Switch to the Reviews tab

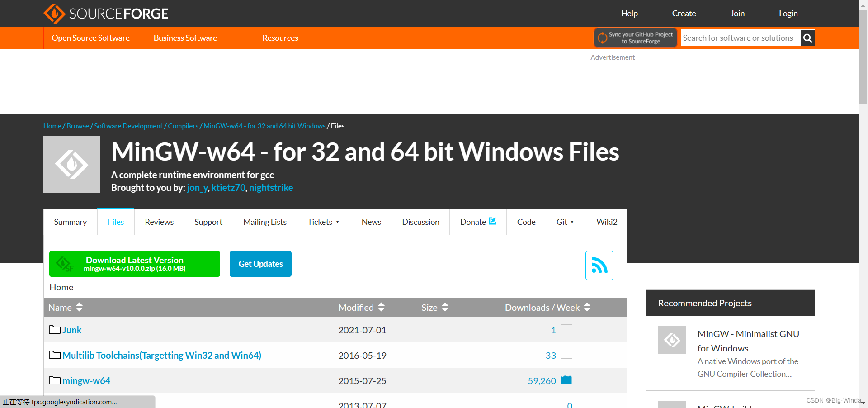(159, 222)
